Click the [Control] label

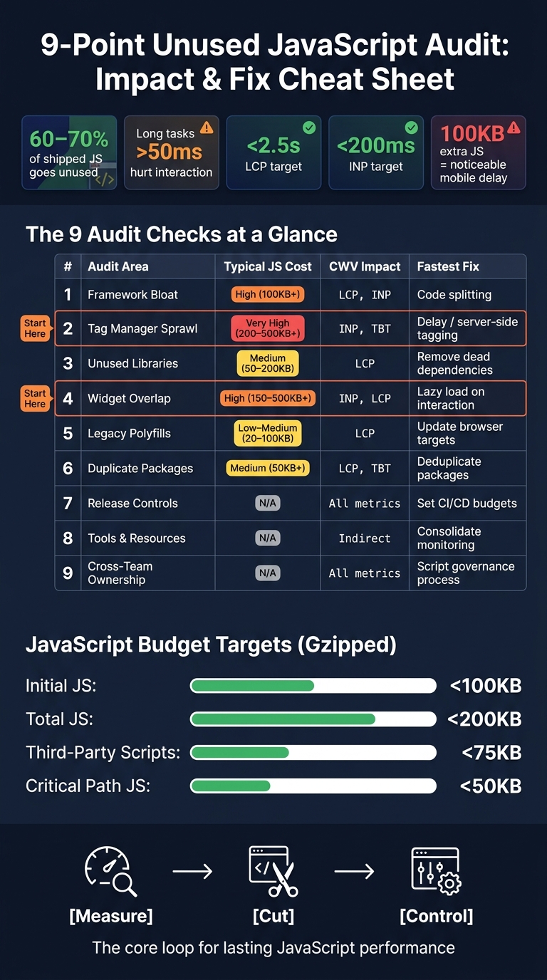[436, 916]
